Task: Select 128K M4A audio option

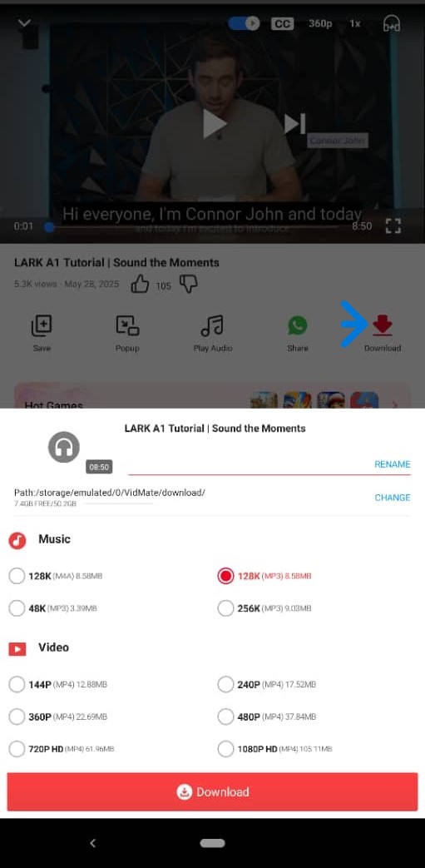Action: [x=56, y=576]
